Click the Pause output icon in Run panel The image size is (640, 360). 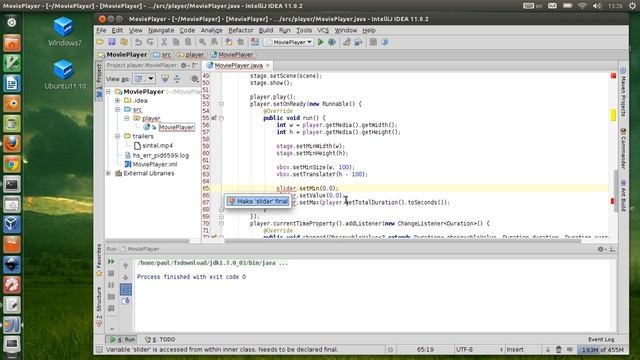[111, 285]
